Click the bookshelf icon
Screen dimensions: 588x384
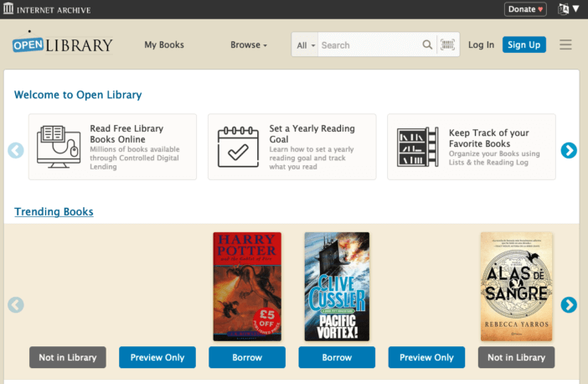coord(418,147)
